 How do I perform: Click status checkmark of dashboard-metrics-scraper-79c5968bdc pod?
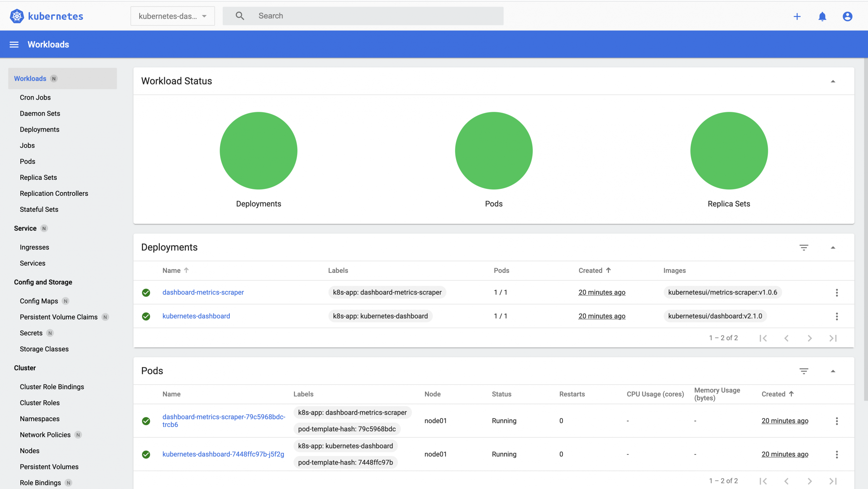[x=146, y=421]
